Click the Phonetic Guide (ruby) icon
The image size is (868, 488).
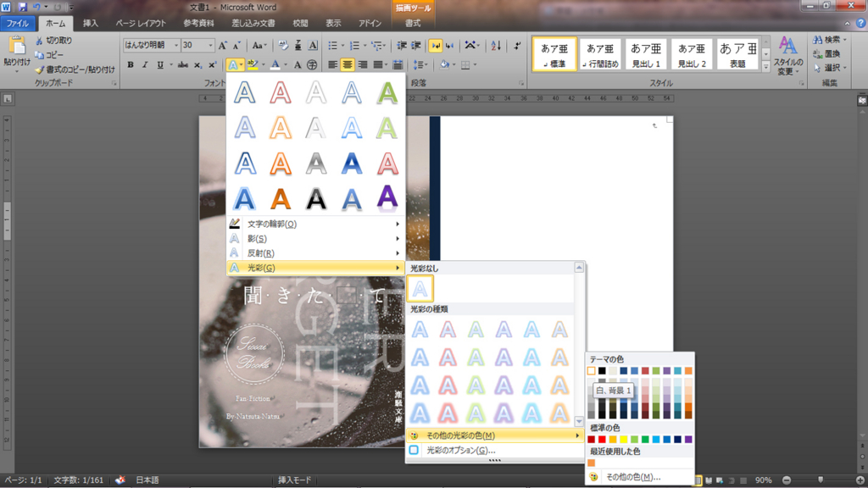click(298, 46)
